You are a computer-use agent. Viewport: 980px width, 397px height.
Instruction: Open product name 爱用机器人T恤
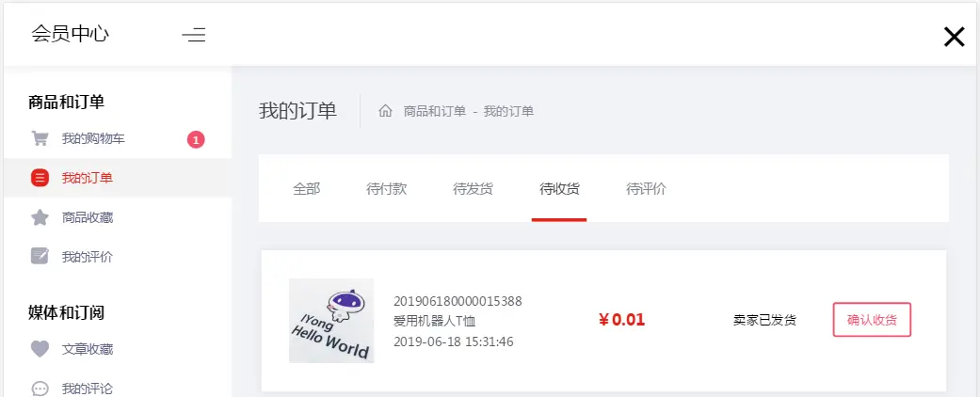pyautogui.click(x=435, y=322)
